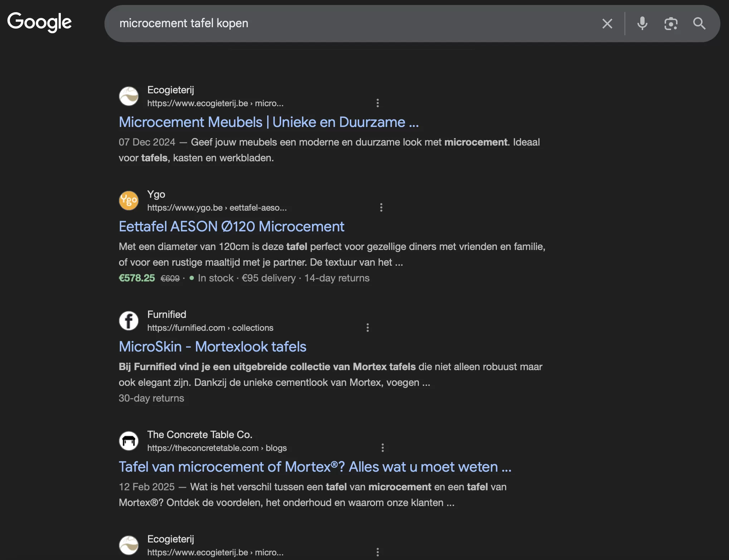
Task: Open 'MicroSkin - Mortexlook tafels' result
Action: pos(212,346)
